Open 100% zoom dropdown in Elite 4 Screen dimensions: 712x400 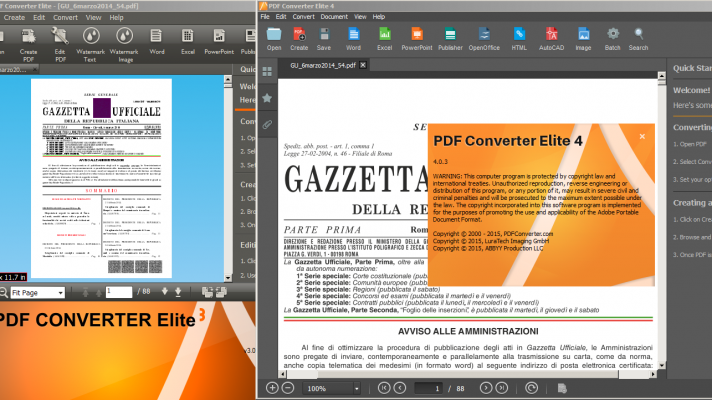point(356,389)
